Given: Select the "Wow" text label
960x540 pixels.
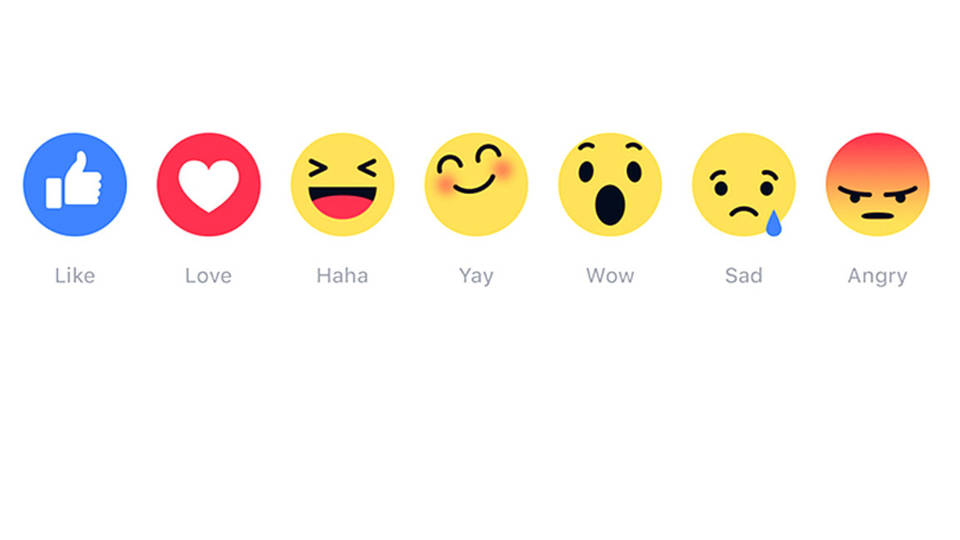Looking at the screenshot, I should (610, 276).
